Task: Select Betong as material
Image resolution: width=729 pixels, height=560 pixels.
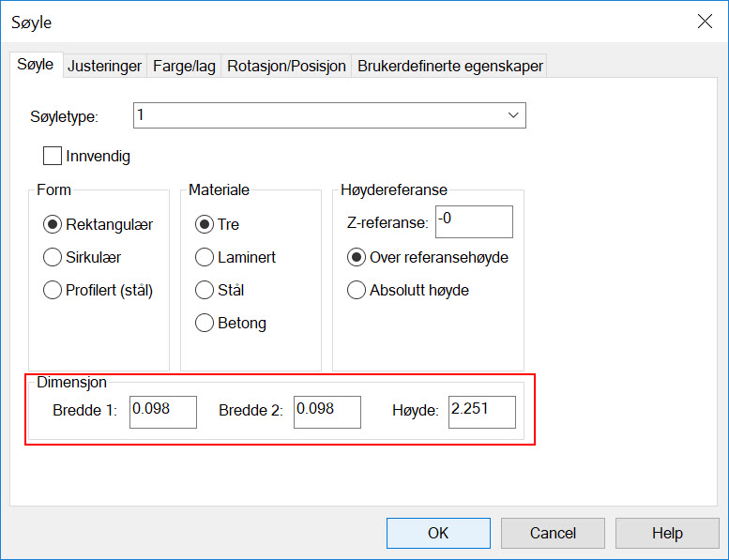Action: (205, 323)
